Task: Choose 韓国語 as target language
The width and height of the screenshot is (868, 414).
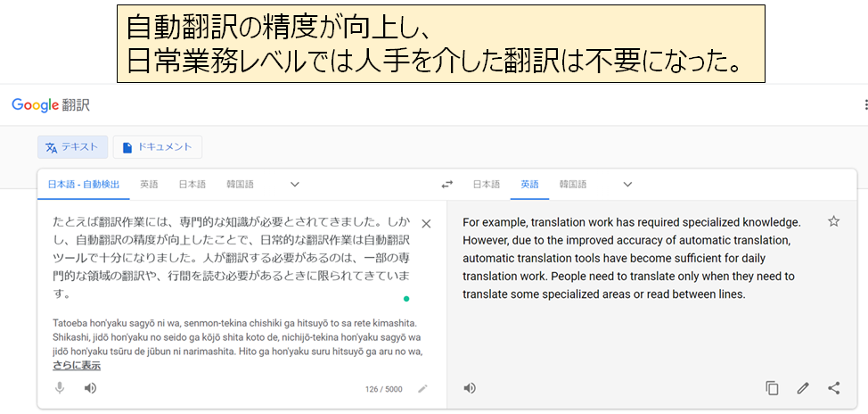Action: click(573, 185)
